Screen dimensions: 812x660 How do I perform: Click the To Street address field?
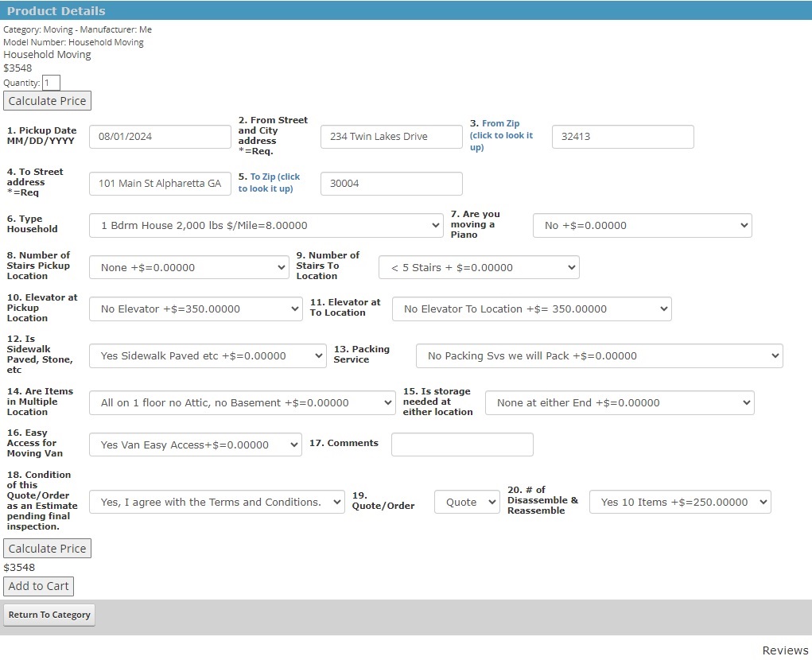coord(159,184)
